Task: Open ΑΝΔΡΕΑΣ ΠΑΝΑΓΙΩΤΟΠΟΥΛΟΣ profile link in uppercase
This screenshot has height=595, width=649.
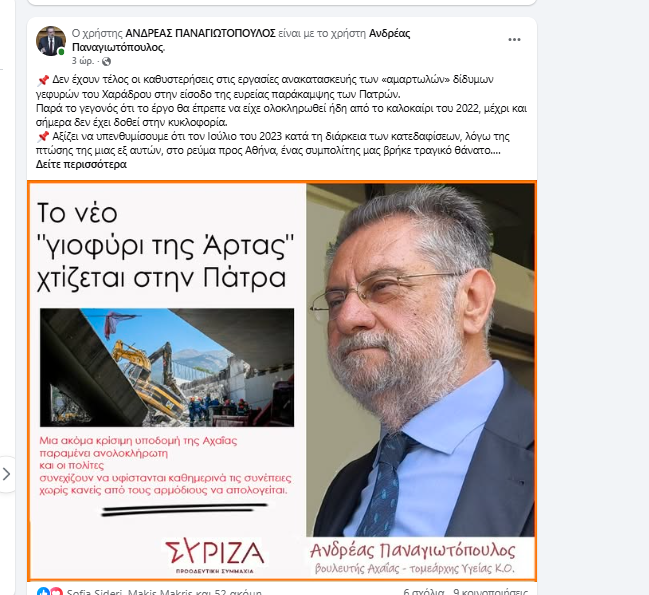Action: pyautogui.click(x=200, y=33)
